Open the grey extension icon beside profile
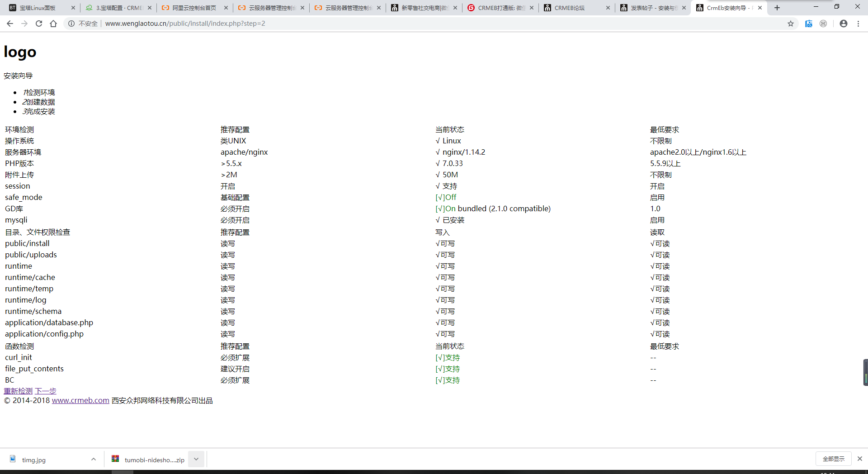The image size is (868, 474). point(823,24)
